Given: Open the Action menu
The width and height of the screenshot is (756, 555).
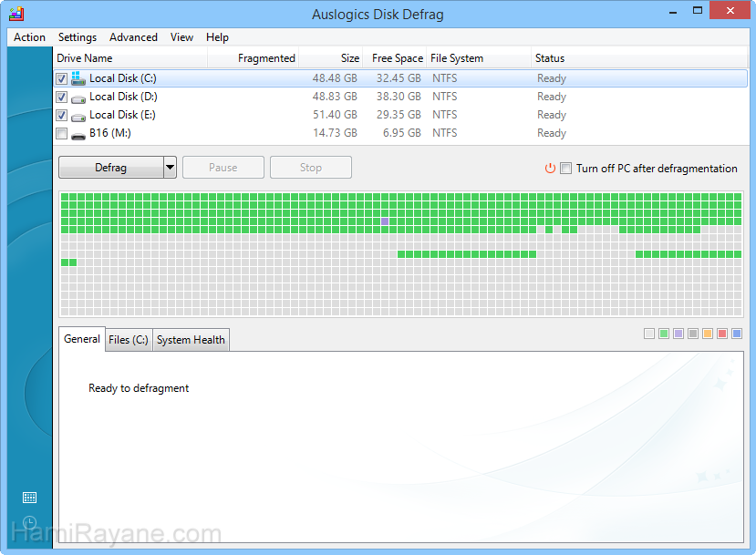Looking at the screenshot, I should (29, 37).
